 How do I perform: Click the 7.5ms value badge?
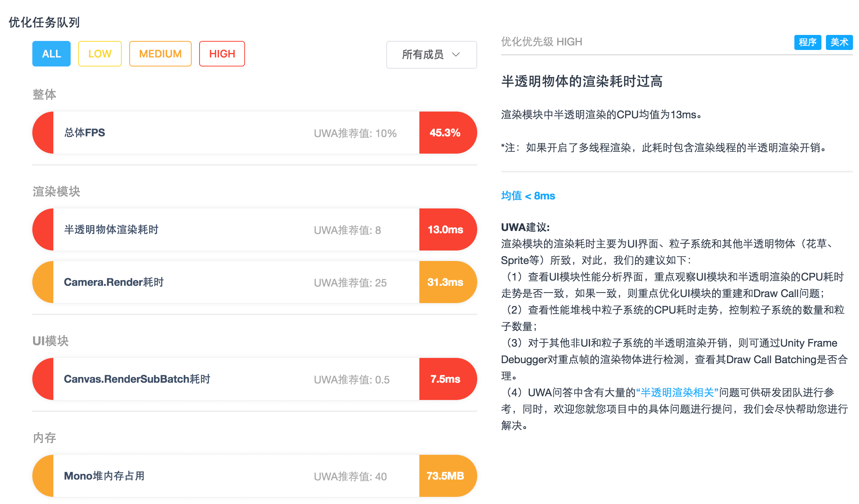pyautogui.click(x=448, y=379)
